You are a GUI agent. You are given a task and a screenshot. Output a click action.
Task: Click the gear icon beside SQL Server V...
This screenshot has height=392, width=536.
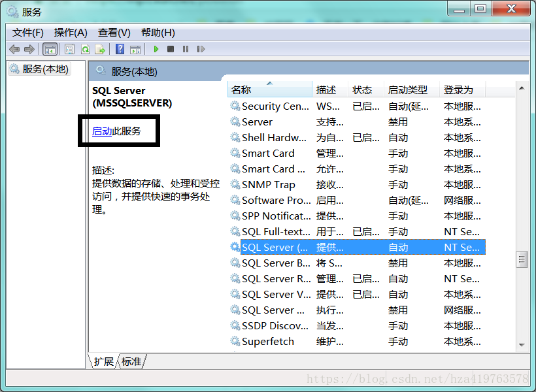[x=235, y=294]
